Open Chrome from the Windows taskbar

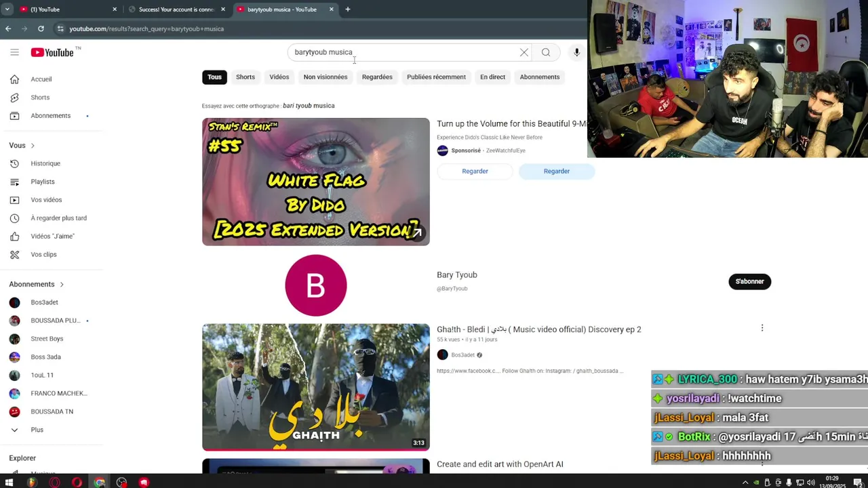[99, 483]
